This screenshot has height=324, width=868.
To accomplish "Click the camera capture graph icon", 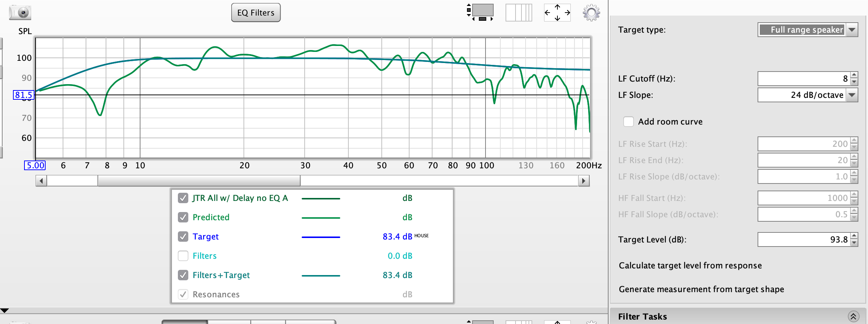I will (20, 13).
